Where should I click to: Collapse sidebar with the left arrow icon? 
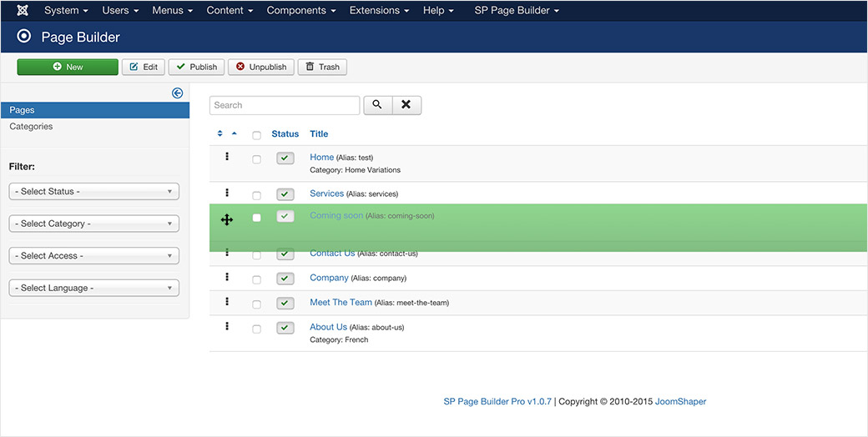click(177, 93)
